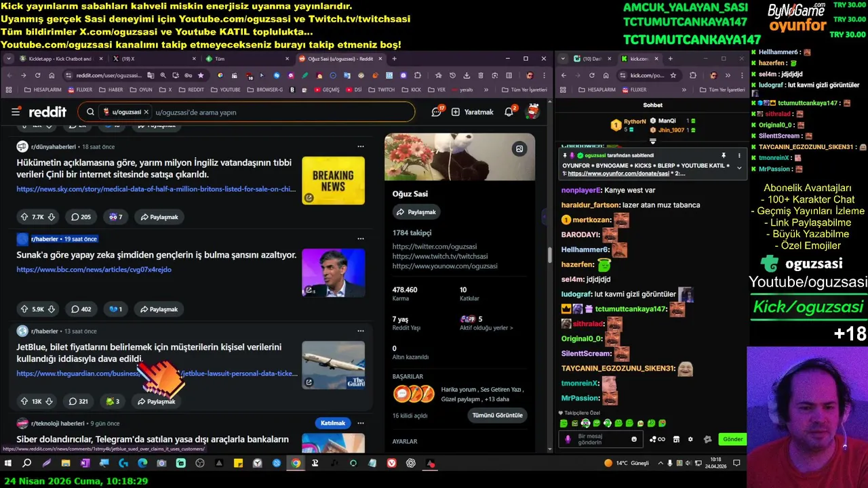Unpin the pinned Kick chat message

click(x=724, y=155)
